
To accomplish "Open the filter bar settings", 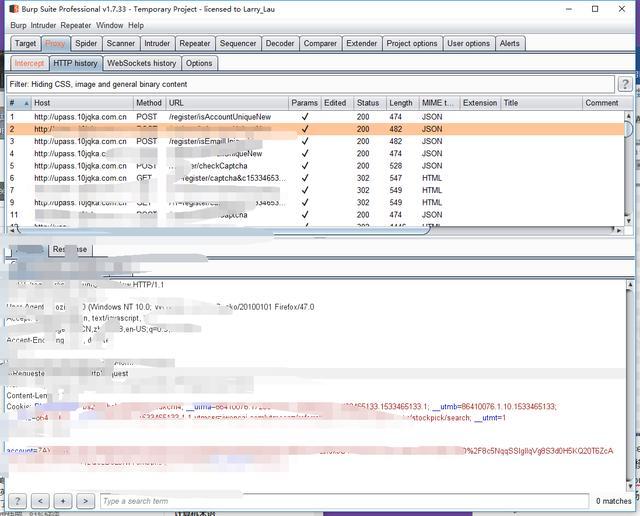I will [310, 84].
